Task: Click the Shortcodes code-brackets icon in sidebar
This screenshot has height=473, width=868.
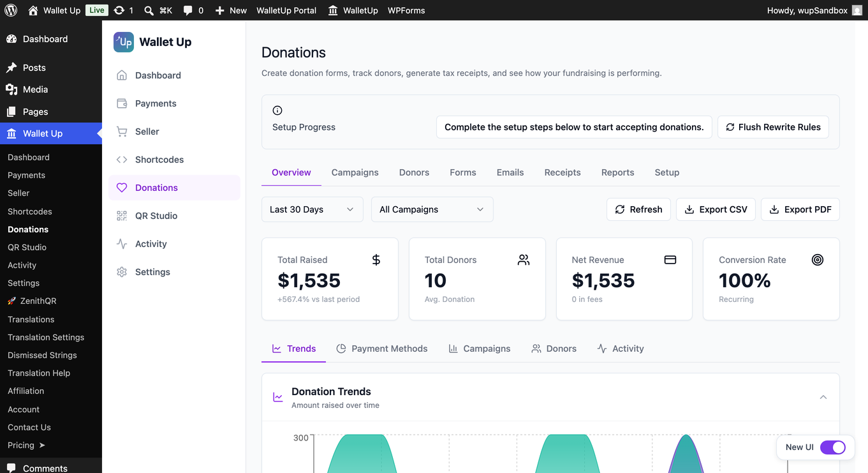Action: (x=122, y=160)
